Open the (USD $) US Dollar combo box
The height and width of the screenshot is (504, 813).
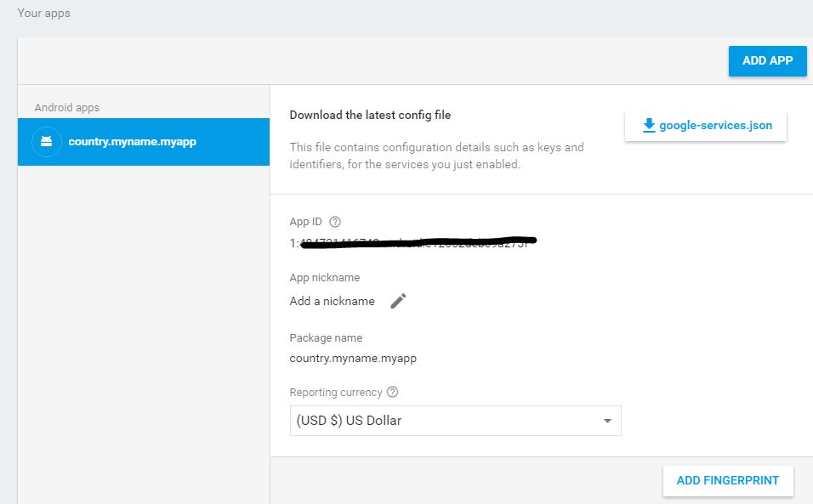(455, 421)
